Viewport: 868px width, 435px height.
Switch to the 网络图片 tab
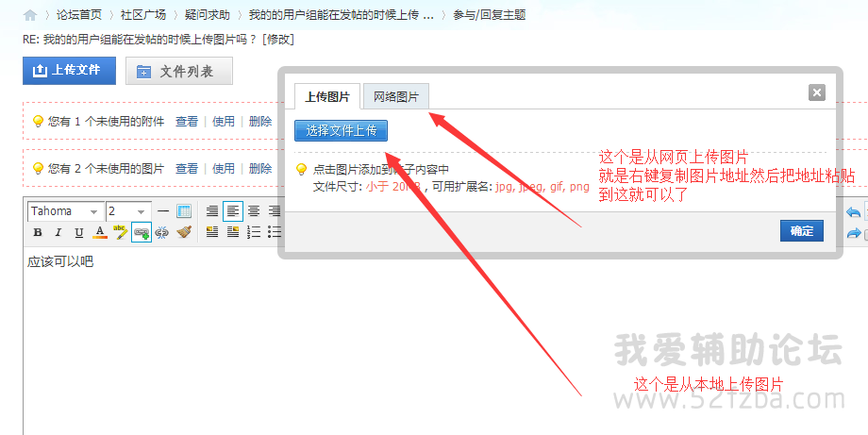(x=396, y=97)
